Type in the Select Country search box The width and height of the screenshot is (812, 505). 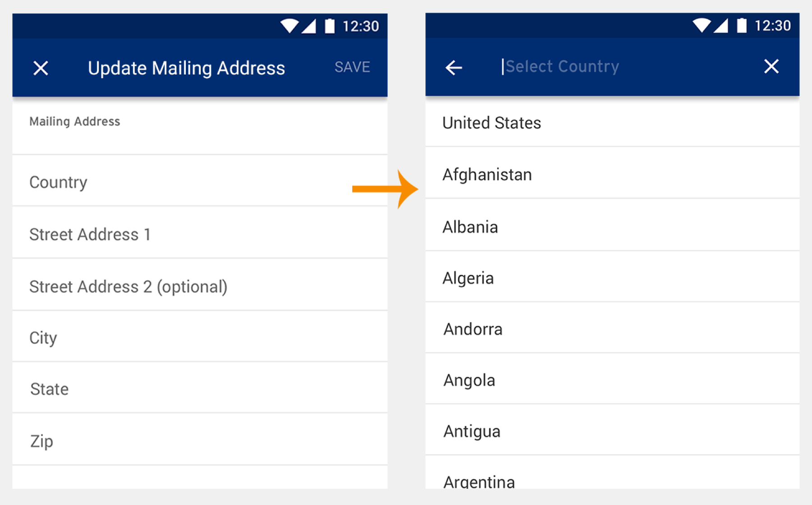click(623, 67)
